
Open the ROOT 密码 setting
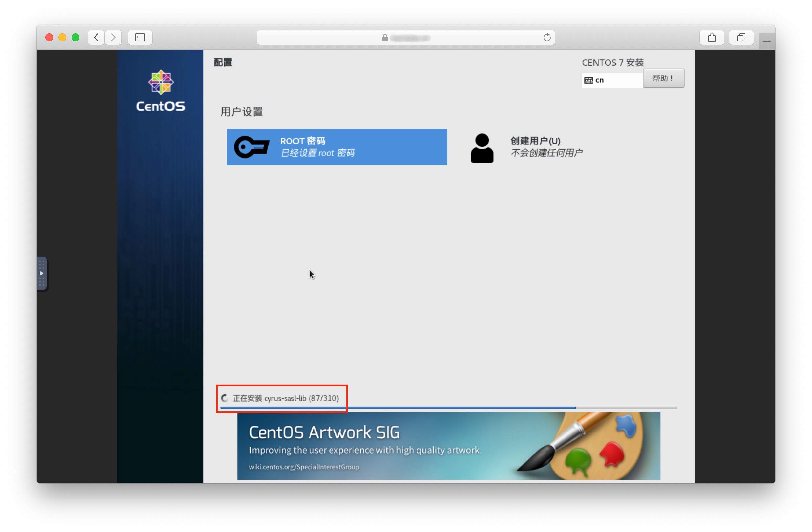click(337, 147)
